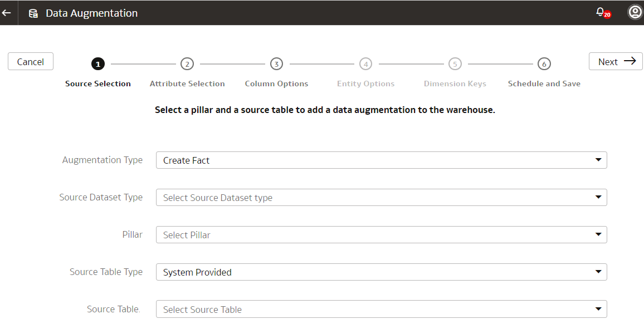Go to Schedule and Save step label
Image resolution: width=644 pixels, height=319 pixels.
click(544, 84)
